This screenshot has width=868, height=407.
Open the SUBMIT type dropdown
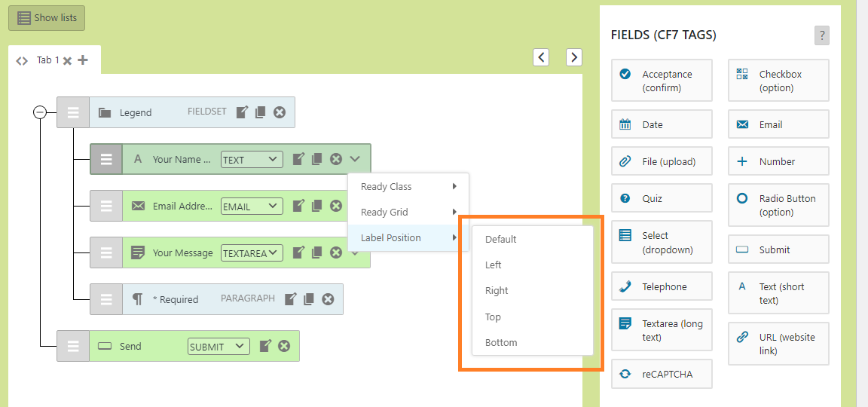point(219,347)
